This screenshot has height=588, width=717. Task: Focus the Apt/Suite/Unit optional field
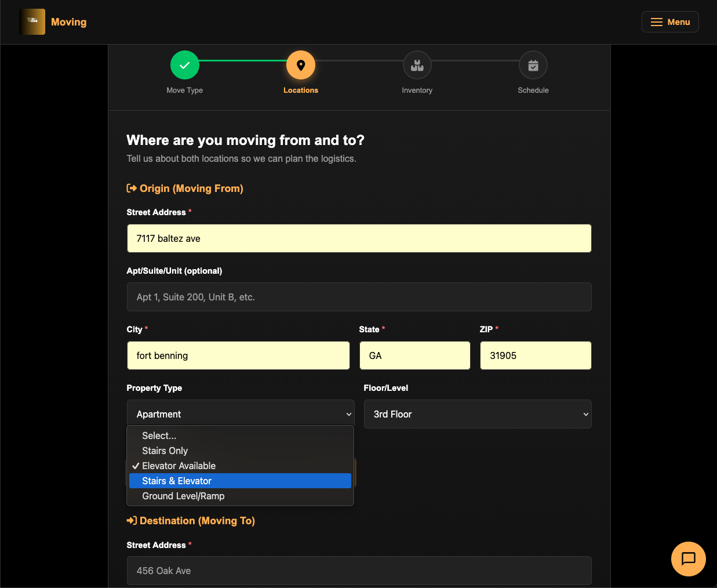click(359, 297)
